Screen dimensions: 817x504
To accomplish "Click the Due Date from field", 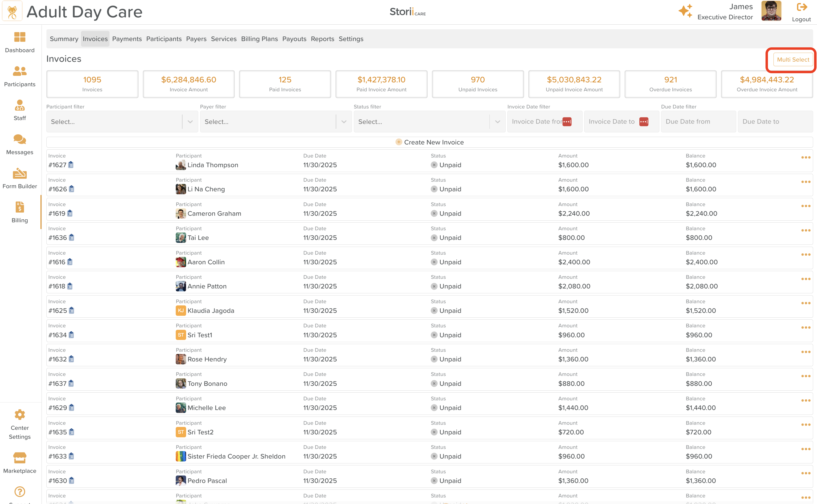I will click(698, 122).
